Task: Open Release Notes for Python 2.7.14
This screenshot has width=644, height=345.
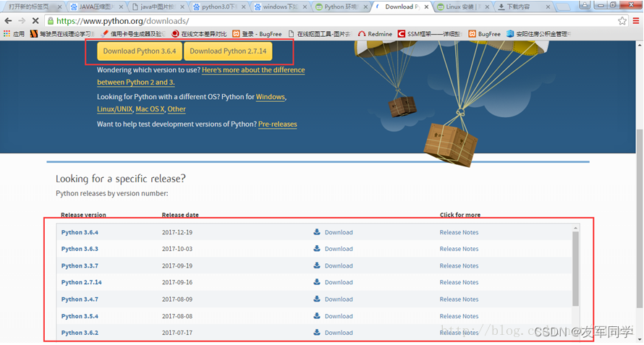Action: [459, 282]
